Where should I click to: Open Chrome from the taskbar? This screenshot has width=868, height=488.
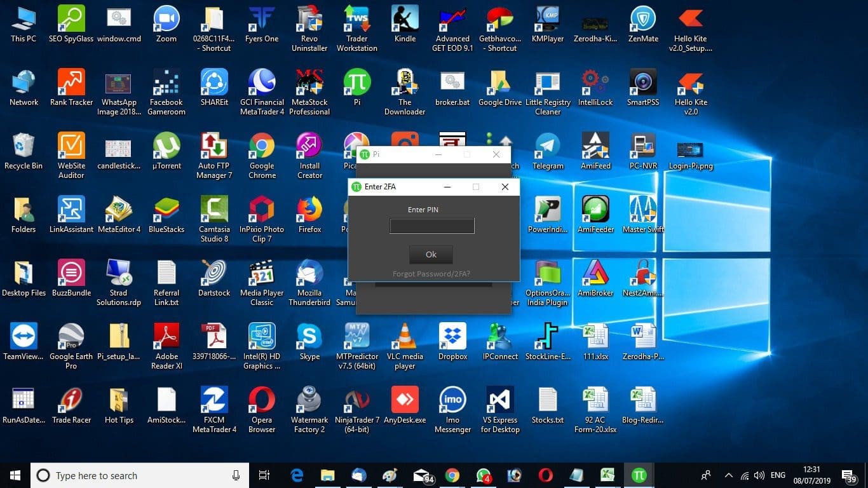pos(452,475)
